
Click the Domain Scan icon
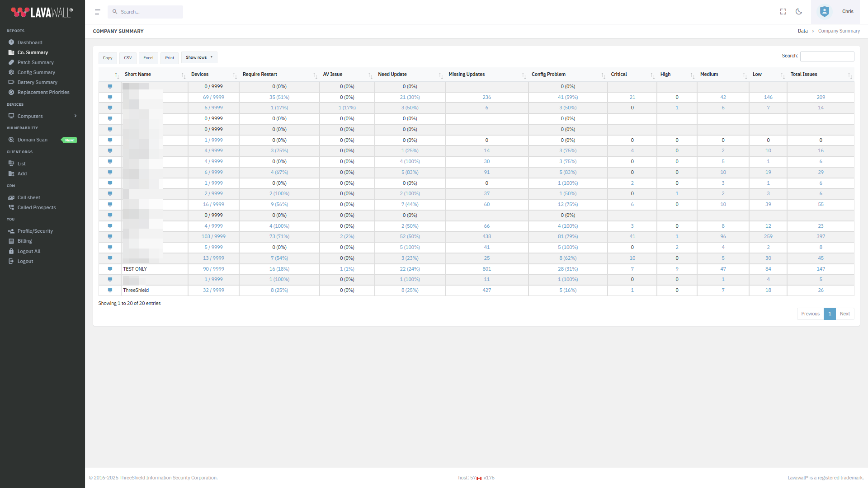click(x=11, y=140)
